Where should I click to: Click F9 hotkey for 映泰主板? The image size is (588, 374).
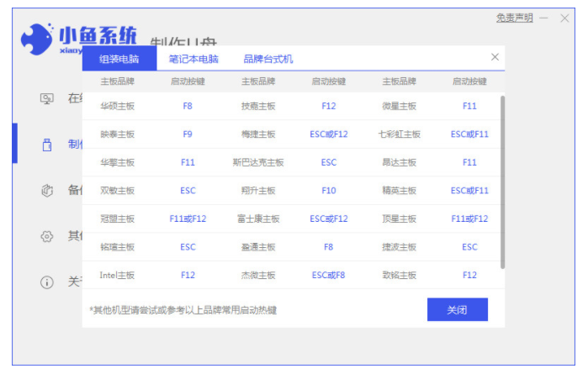tap(188, 134)
